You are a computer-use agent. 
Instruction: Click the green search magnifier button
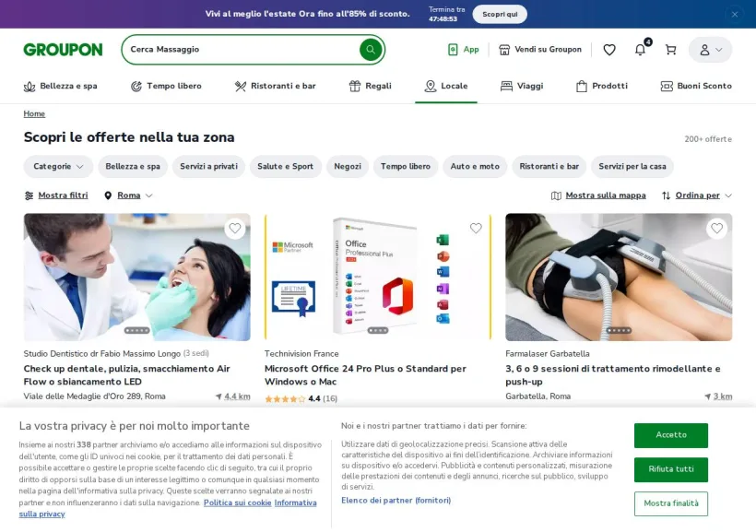[371, 49]
